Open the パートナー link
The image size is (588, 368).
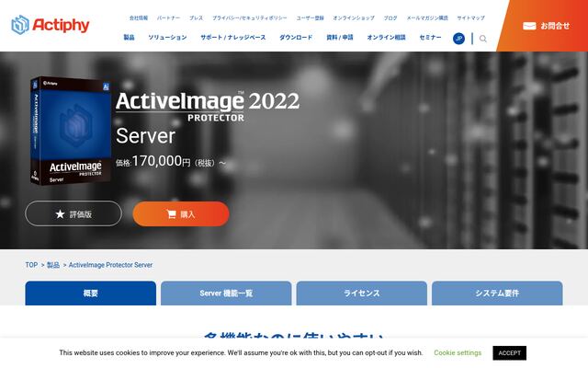click(168, 17)
